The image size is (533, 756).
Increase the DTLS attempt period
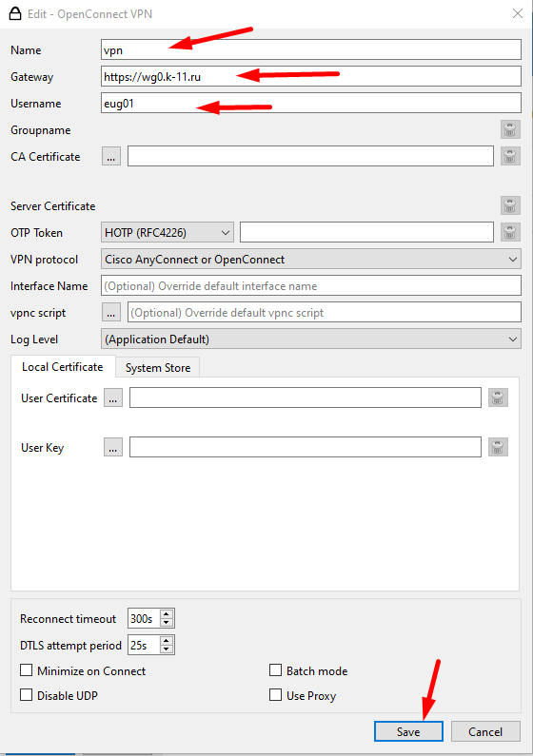coord(167,641)
